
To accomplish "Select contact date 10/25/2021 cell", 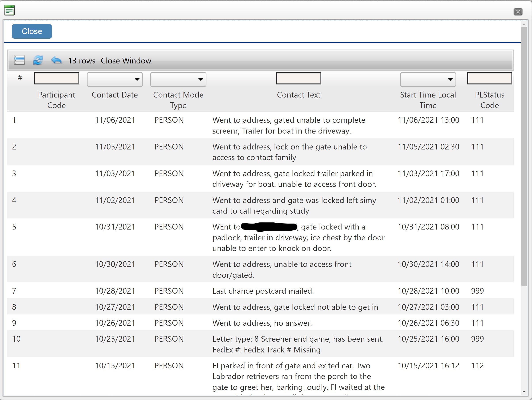I will [115, 339].
